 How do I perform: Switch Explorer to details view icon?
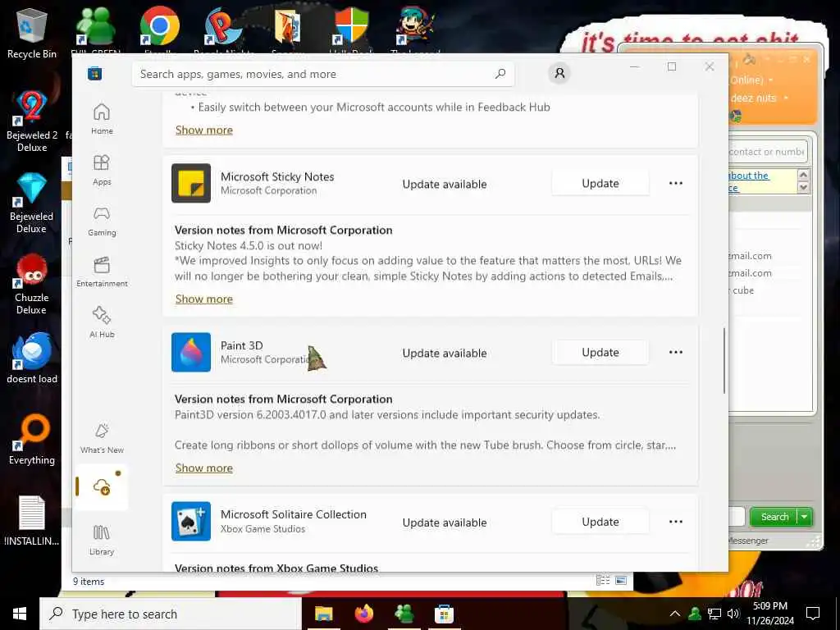pyautogui.click(x=603, y=580)
